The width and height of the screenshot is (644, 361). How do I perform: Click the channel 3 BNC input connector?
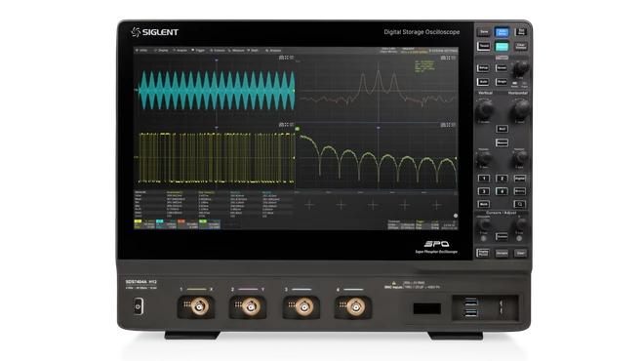(304, 306)
